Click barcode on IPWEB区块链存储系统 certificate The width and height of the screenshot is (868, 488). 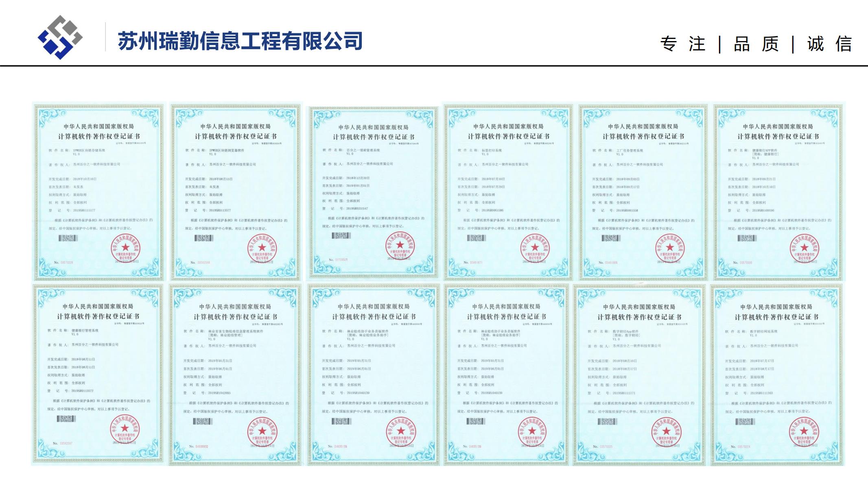point(68,237)
